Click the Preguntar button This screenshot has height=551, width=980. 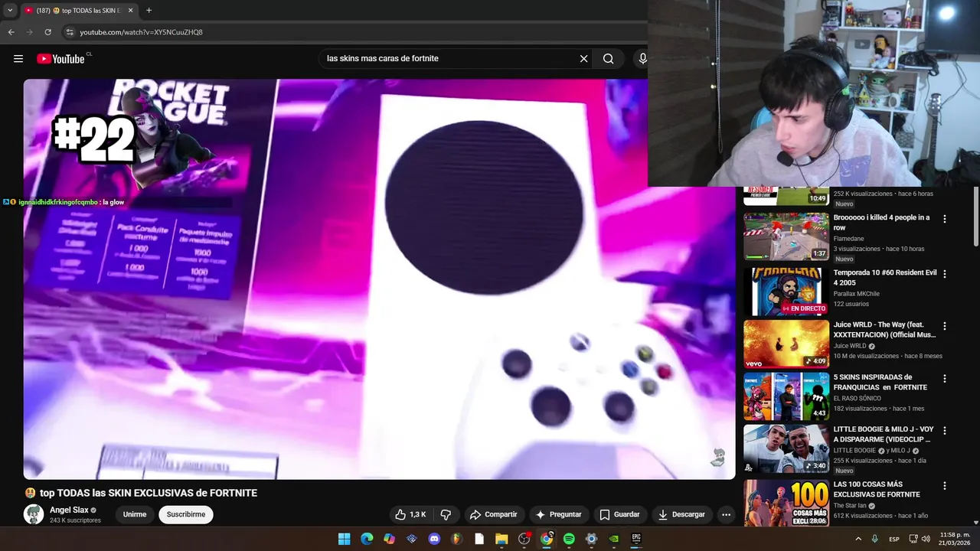[x=559, y=515]
